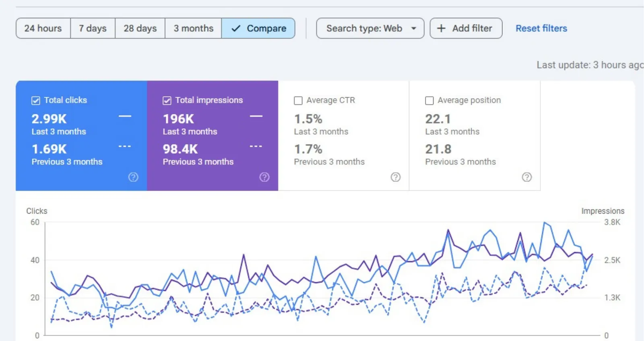
Task: Click the plus icon in Add filter
Action: click(441, 28)
